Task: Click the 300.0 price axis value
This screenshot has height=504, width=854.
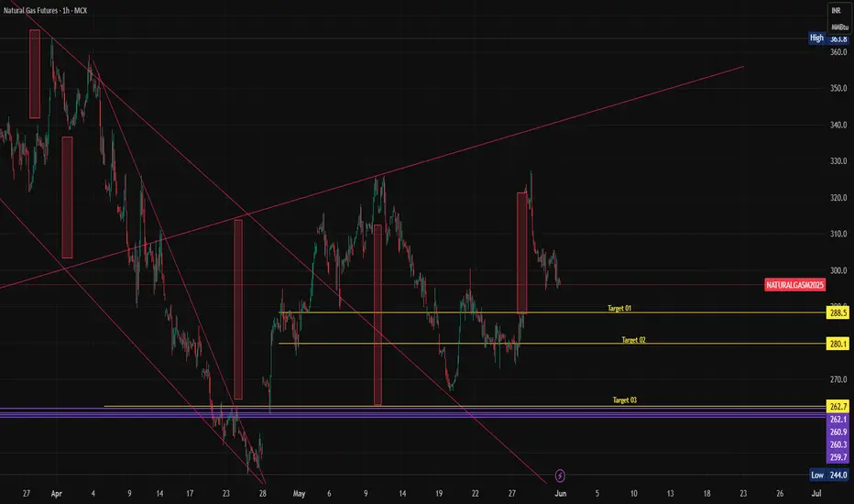Action: [x=838, y=270]
